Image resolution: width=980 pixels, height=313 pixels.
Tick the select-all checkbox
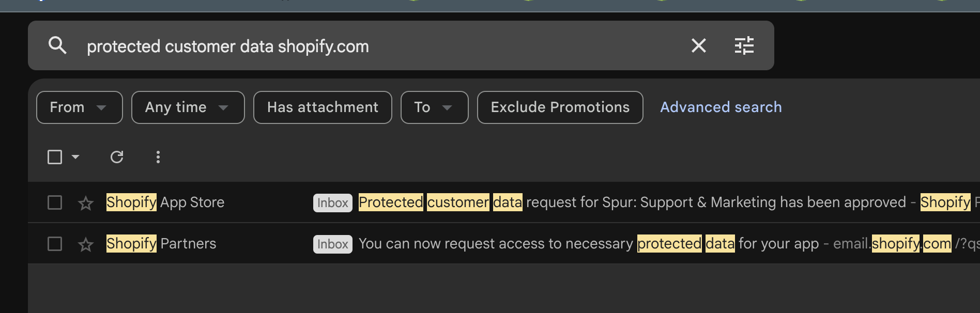tap(55, 157)
